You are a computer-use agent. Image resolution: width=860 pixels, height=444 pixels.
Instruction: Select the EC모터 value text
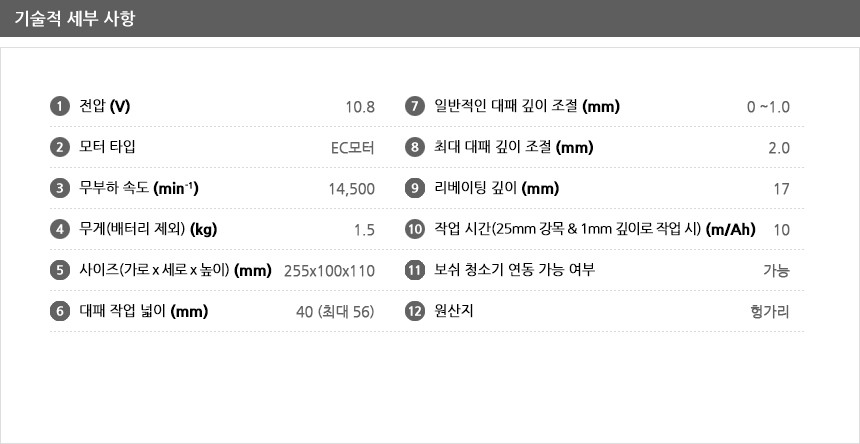click(x=352, y=148)
